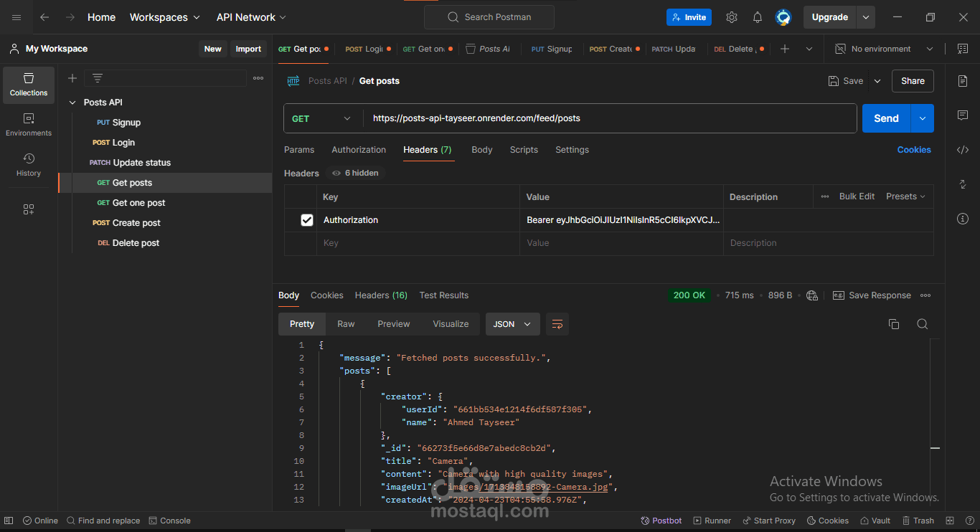Switch to the Authorization tab
The image size is (980, 532).
[x=359, y=150]
